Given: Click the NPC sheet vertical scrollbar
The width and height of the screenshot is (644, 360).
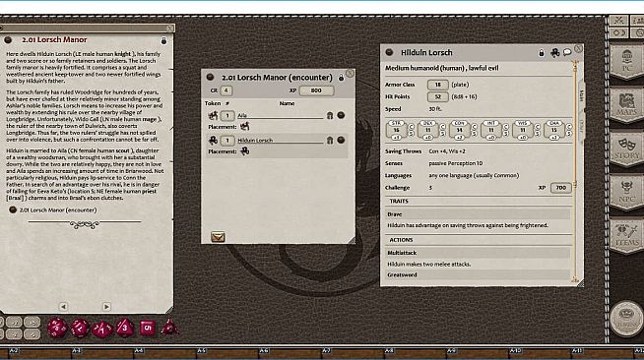Looking at the screenshot, I should click(x=575, y=172).
